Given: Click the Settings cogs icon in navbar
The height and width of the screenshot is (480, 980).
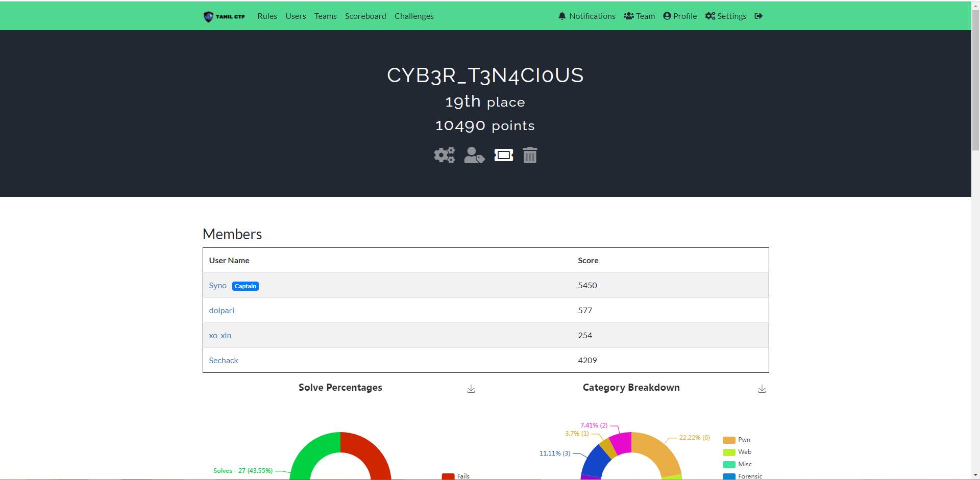Looking at the screenshot, I should point(710,16).
